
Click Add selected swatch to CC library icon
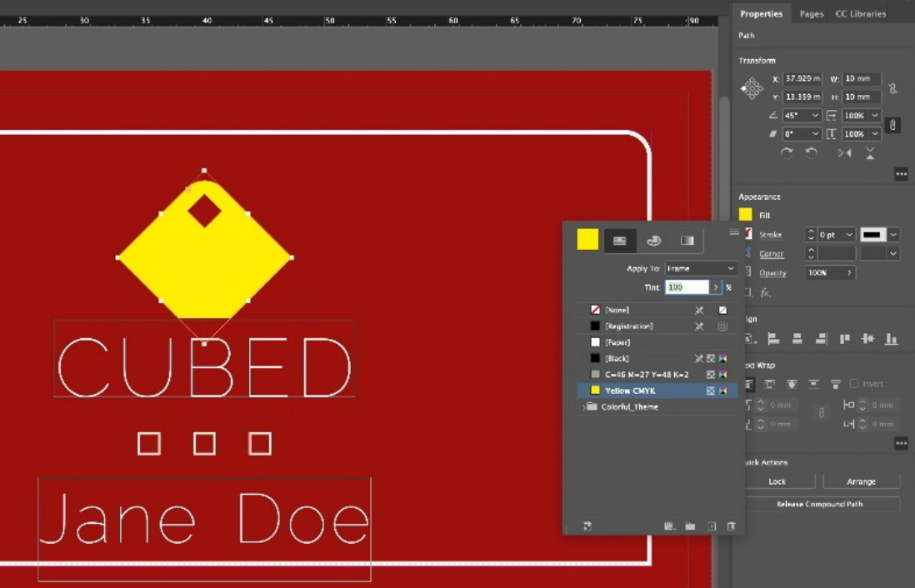(x=587, y=526)
